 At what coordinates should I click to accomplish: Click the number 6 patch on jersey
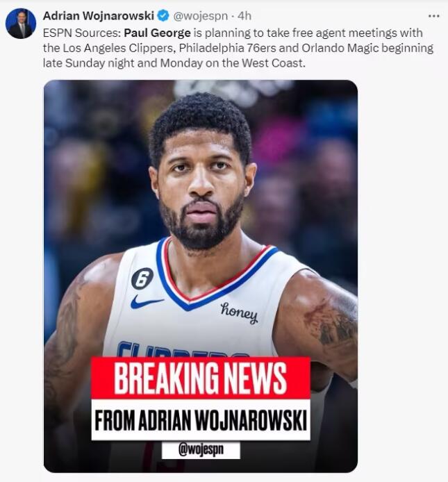click(142, 279)
